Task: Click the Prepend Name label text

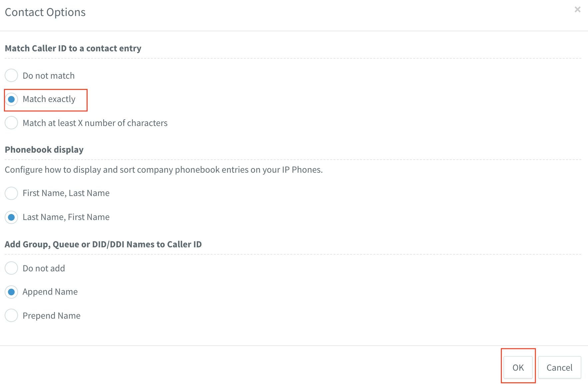Action: [52, 316]
